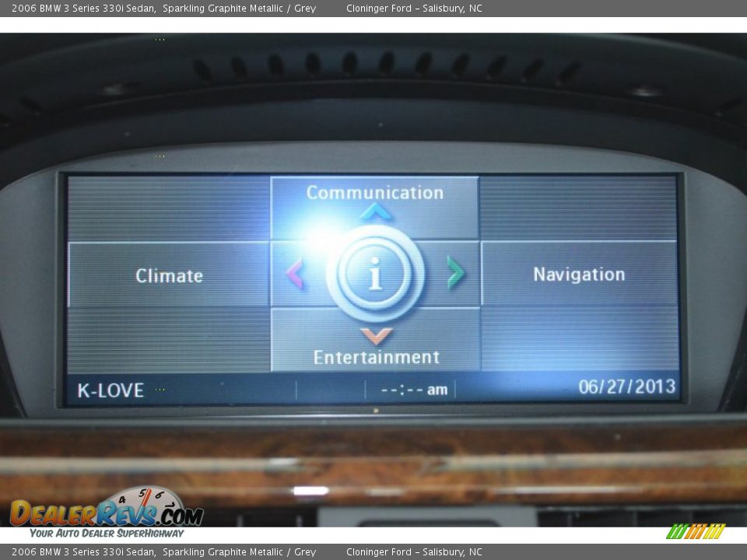Click 'Cloninger Ford - Salisbury, NC' in the bottom caption
This screenshot has height=560, width=747.
pos(414,552)
